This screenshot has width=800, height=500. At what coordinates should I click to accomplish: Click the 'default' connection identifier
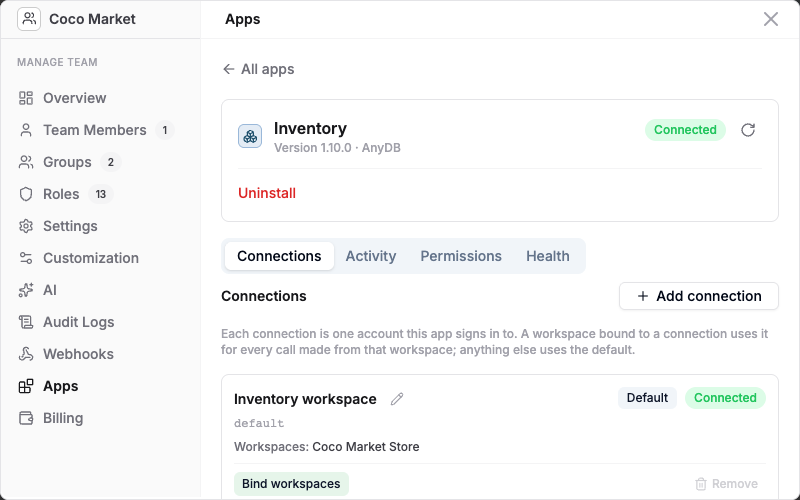259,423
